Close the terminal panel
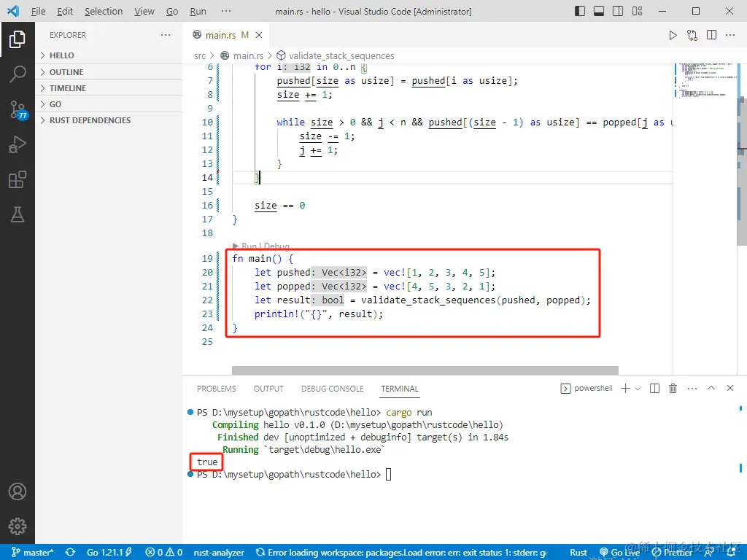The height and width of the screenshot is (560, 747). point(730,388)
